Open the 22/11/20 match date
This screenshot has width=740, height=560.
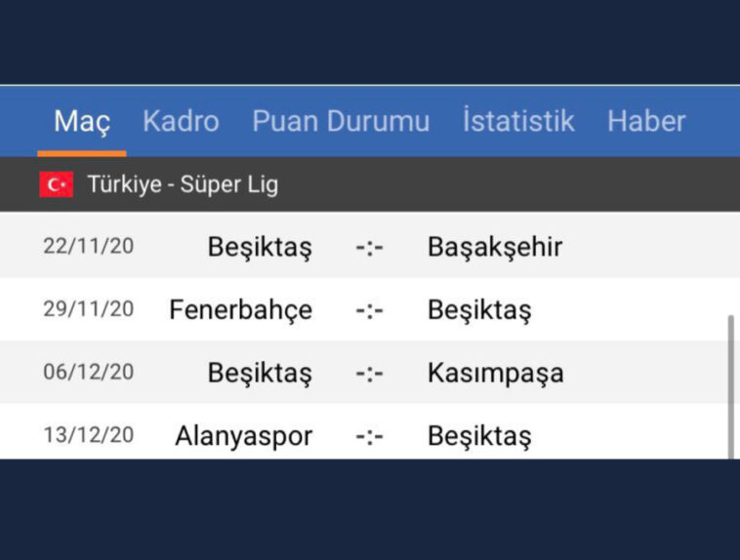click(x=89, y=246)
